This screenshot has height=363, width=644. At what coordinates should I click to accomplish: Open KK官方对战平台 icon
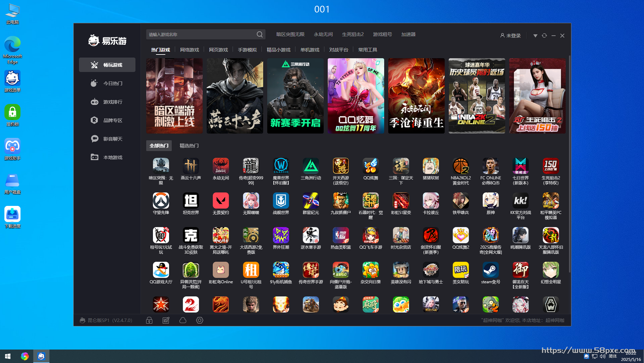(520, 201)
